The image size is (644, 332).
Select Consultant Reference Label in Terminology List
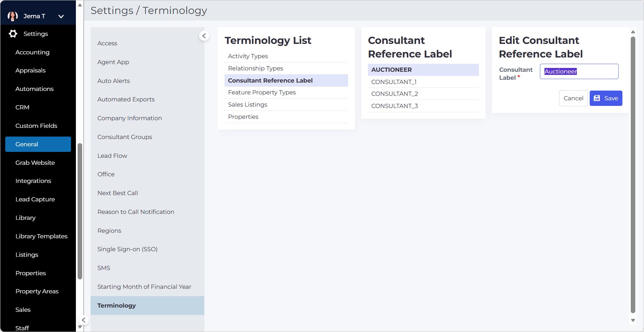coord(286,80)
